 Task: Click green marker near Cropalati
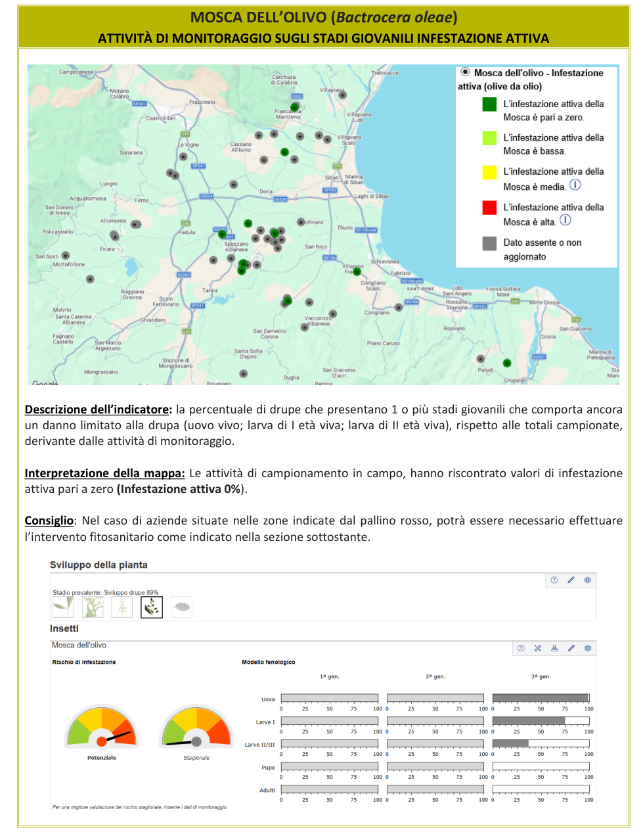pyautogui.click(x=507, y=363)
